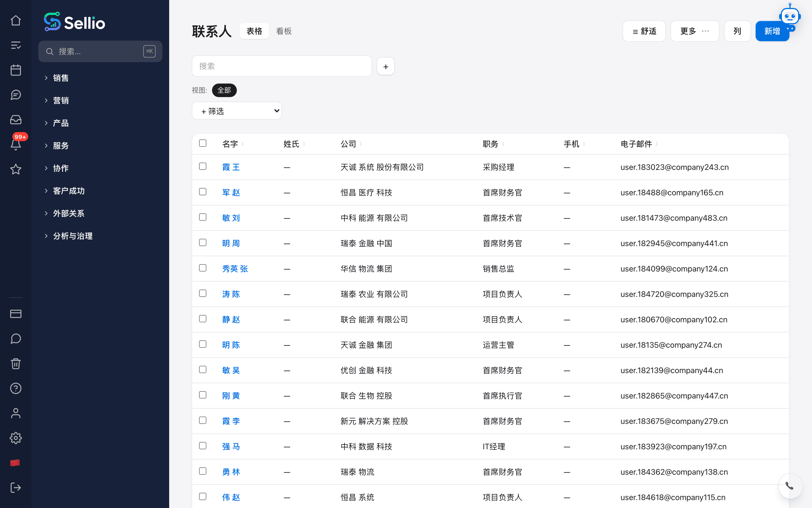Image resolution: width=812 pixels, height=508 pixels.
Task: Check the row checkbox for 霞 王
Action: (x=203, y=166)
